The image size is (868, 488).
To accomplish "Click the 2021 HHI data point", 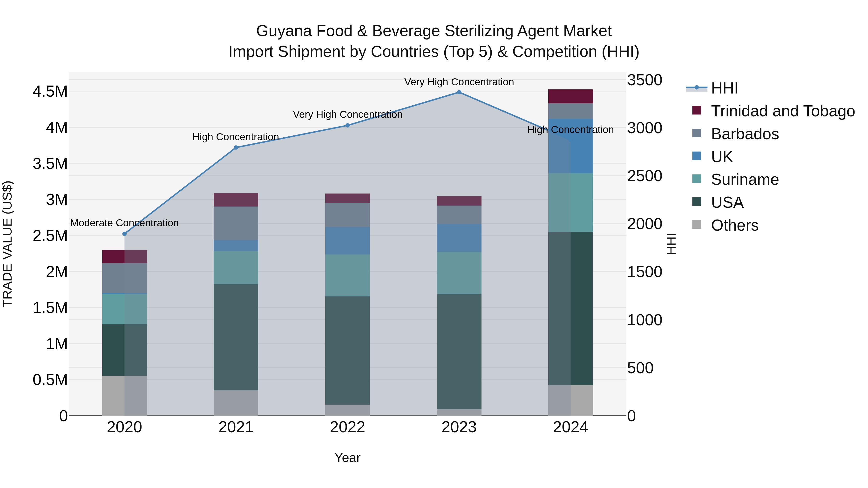I will pyautogui.click(x=236, y=147).
